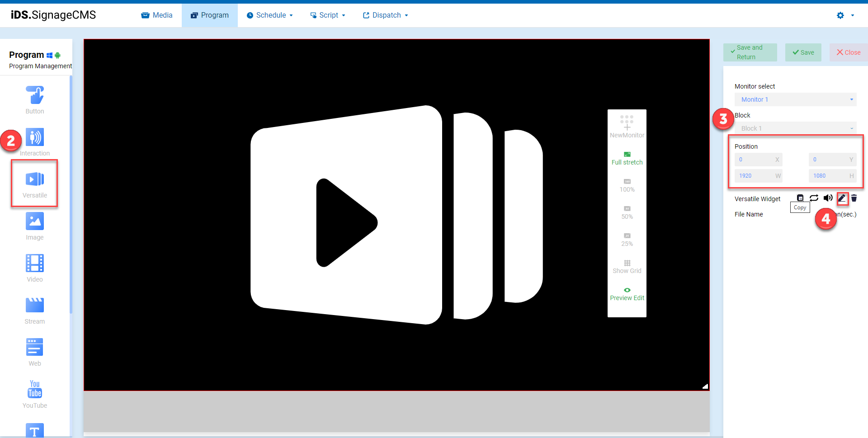
Task: Expand the Schedule menu
Action: [x=270, y=15]
